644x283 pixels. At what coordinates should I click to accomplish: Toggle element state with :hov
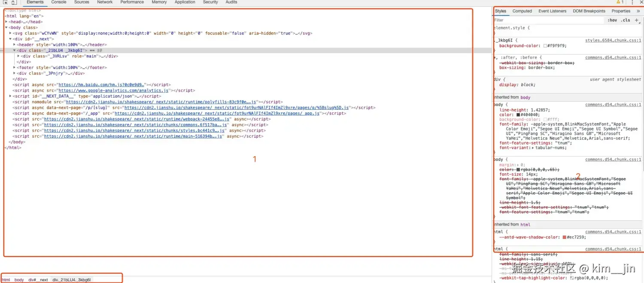(x=612, y=20)
